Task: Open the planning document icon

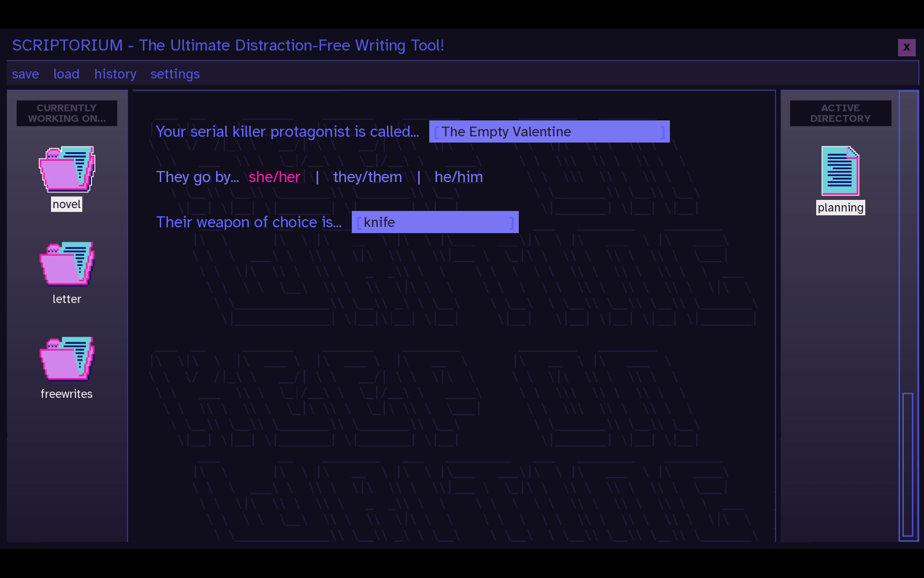Action: (840, 171)
